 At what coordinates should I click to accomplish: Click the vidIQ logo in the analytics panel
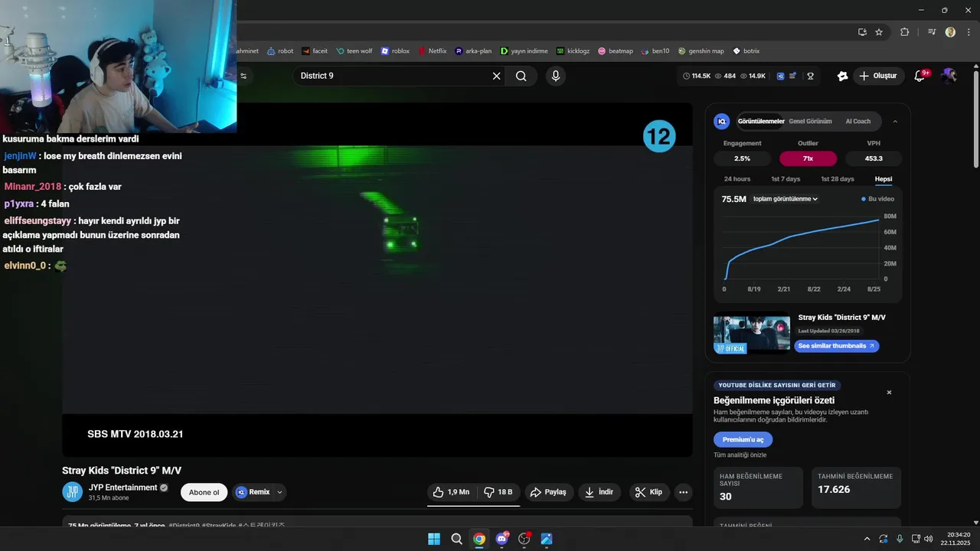tap(721, 121)
